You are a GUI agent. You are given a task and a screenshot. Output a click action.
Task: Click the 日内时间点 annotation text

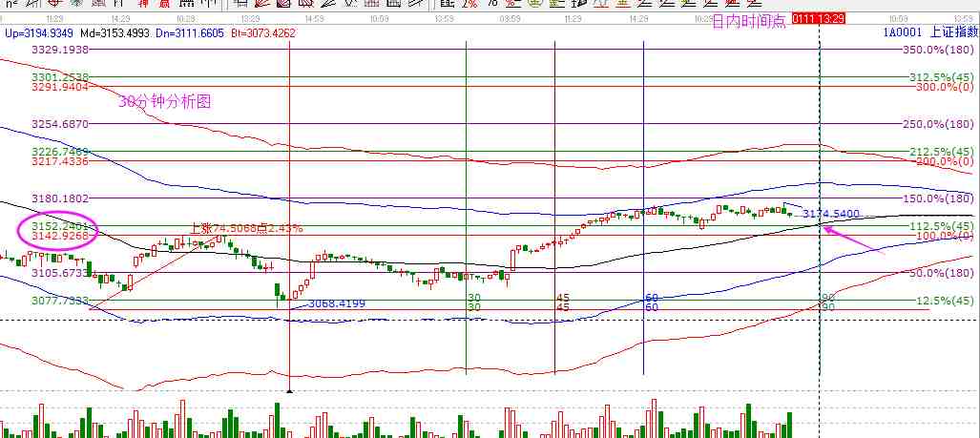point(749,22)
